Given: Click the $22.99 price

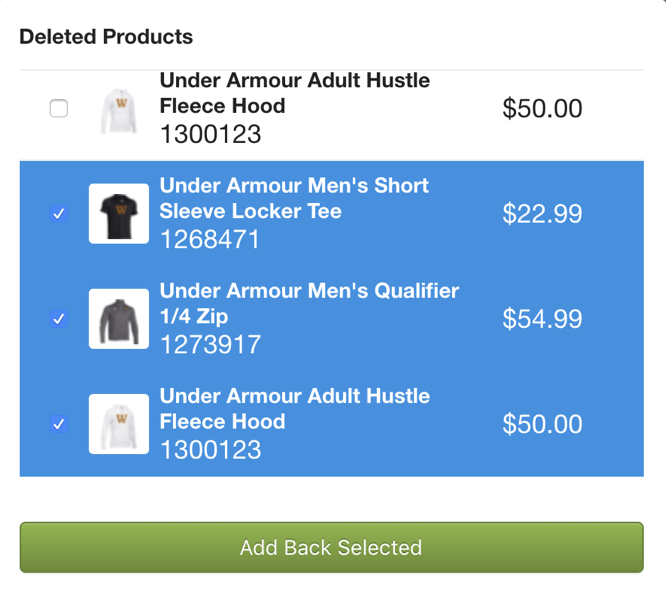Looking at the screenshot, I should [542, 214].
